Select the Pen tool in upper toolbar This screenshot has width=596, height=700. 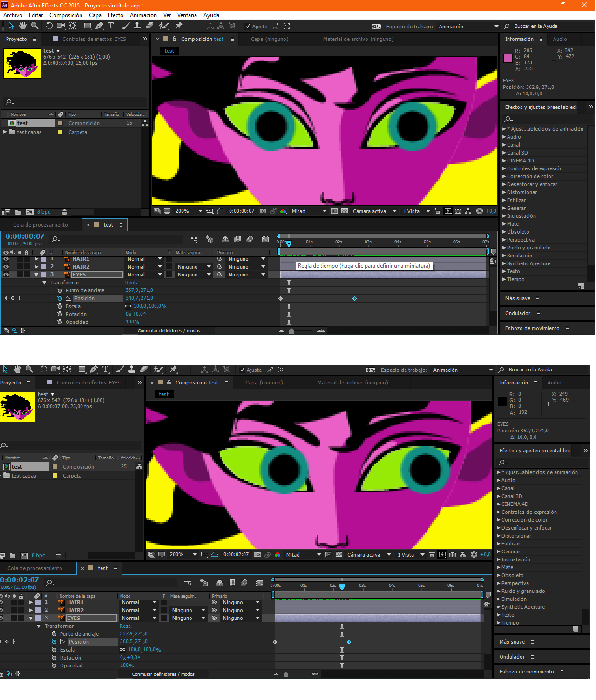[99, 26]
